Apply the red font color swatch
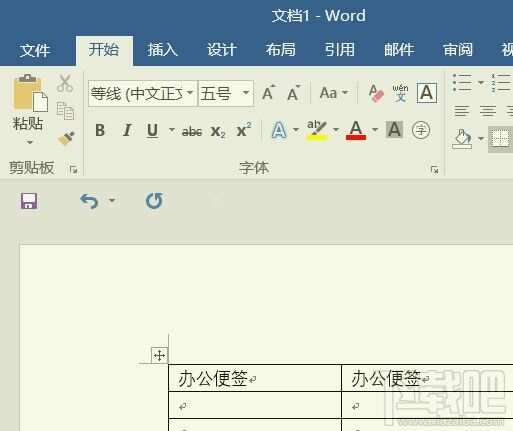 pos(356,130)
